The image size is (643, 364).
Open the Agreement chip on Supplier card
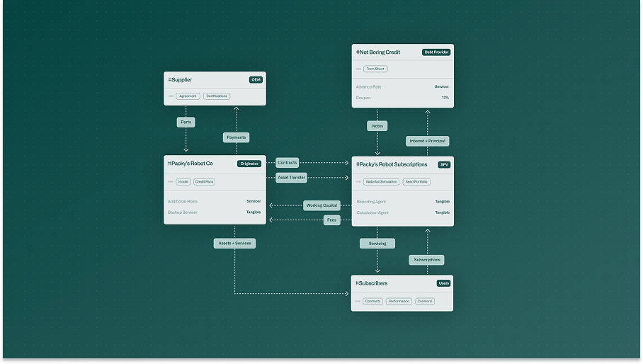point(188,96)
